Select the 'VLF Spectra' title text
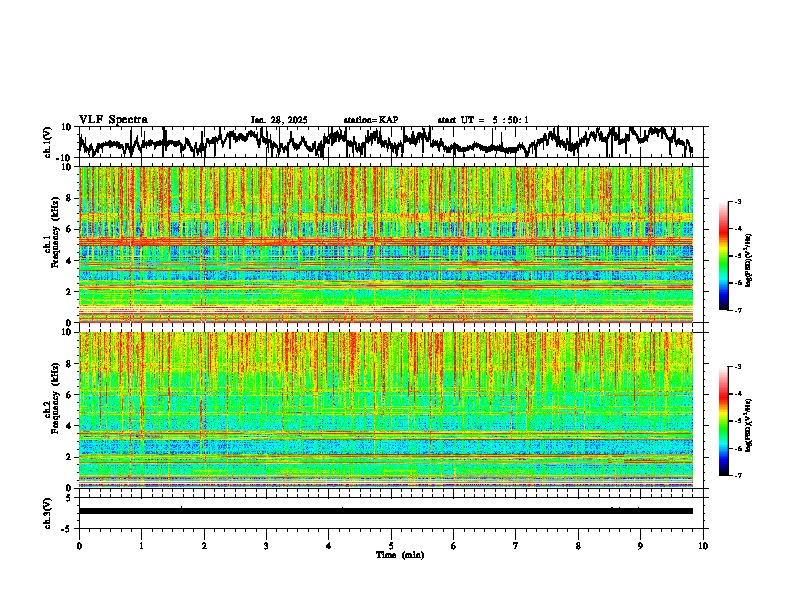The height and width of the screenshot is (612, 792). pyautogui.click(x=113, y=120)
